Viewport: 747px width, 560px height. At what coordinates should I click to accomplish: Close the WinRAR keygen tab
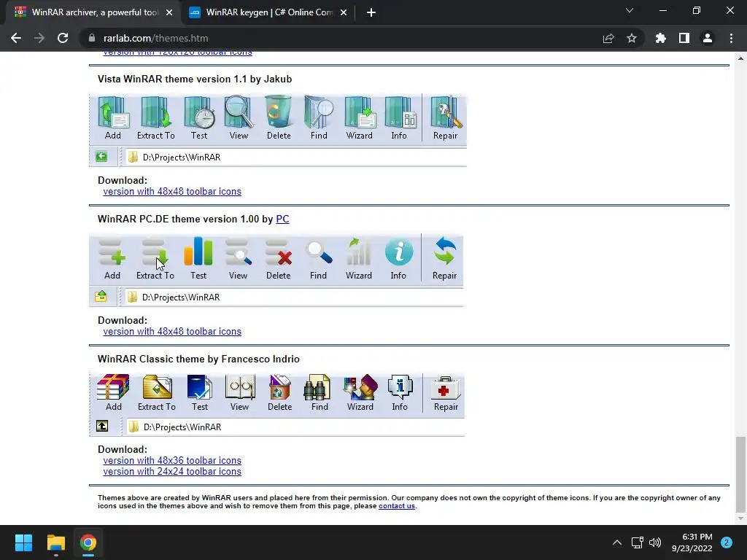(344, 12)
